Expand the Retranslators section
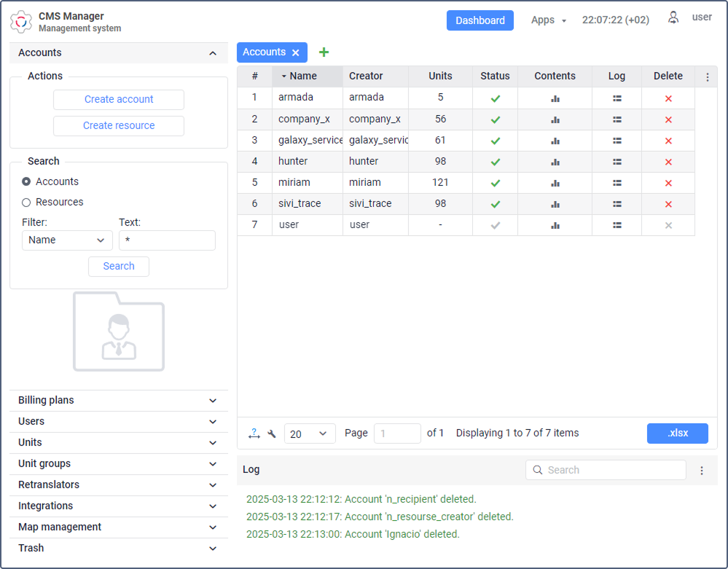This screenshot has height=569, width=728. (118, 485)
